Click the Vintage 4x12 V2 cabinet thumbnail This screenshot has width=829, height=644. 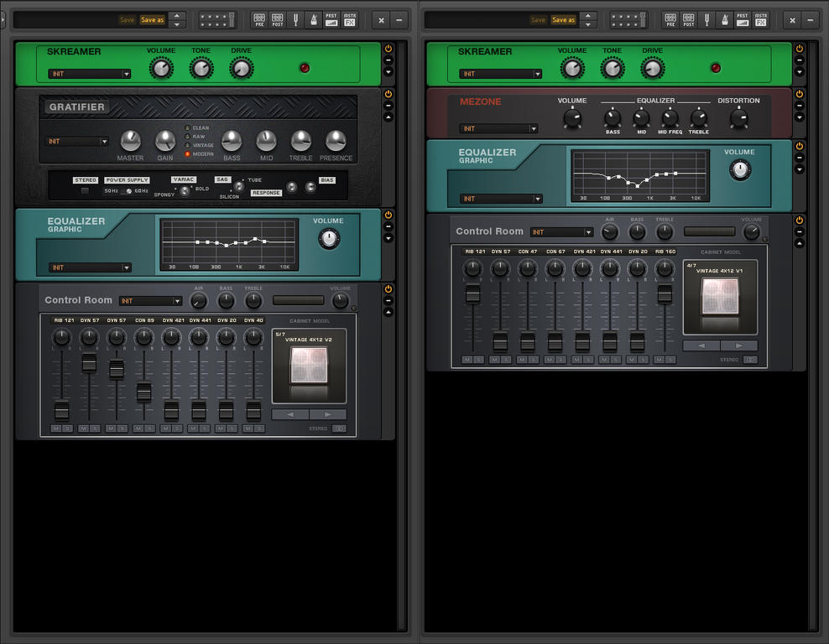310,366
